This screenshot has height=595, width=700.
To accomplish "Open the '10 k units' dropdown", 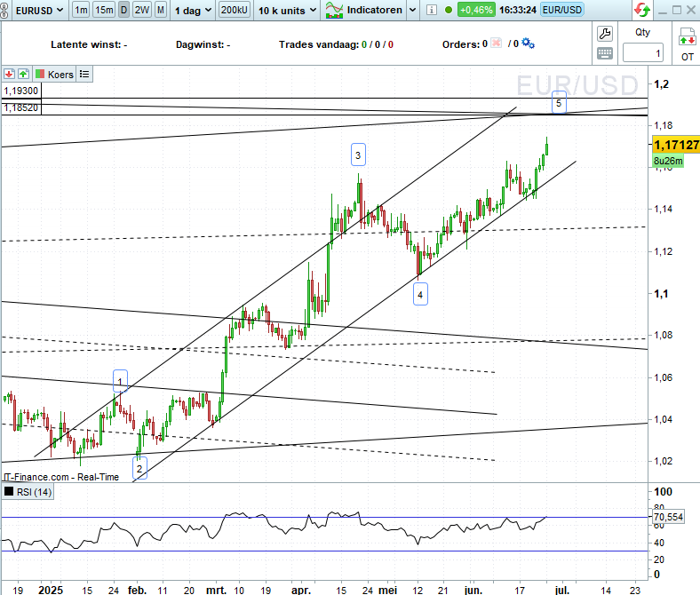I will click(287, 10).
